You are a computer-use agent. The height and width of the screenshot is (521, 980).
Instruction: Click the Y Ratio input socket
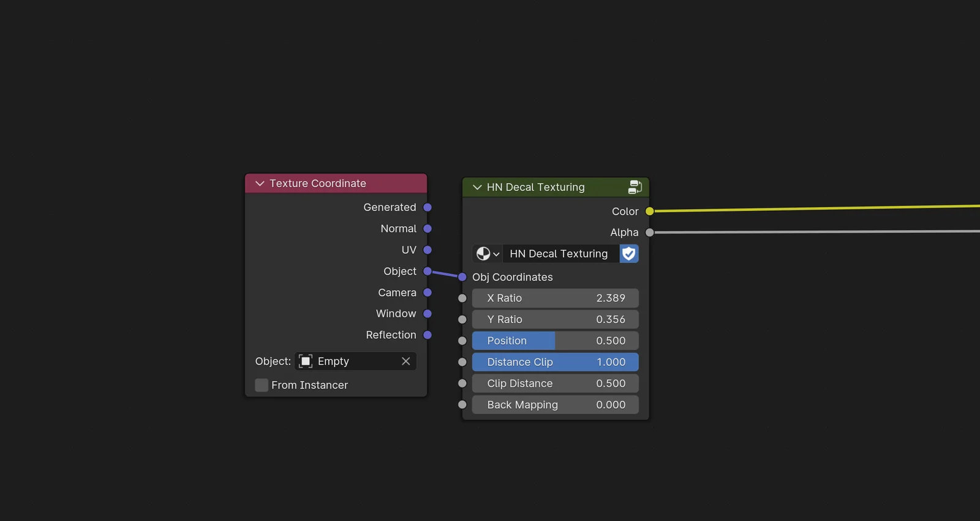coord(462,319)
